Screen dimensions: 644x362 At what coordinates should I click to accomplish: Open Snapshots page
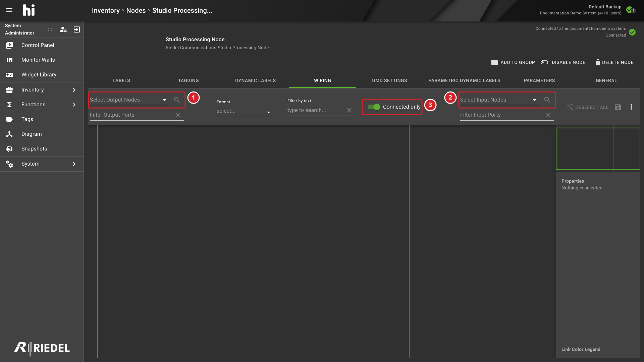coord(42,148)
